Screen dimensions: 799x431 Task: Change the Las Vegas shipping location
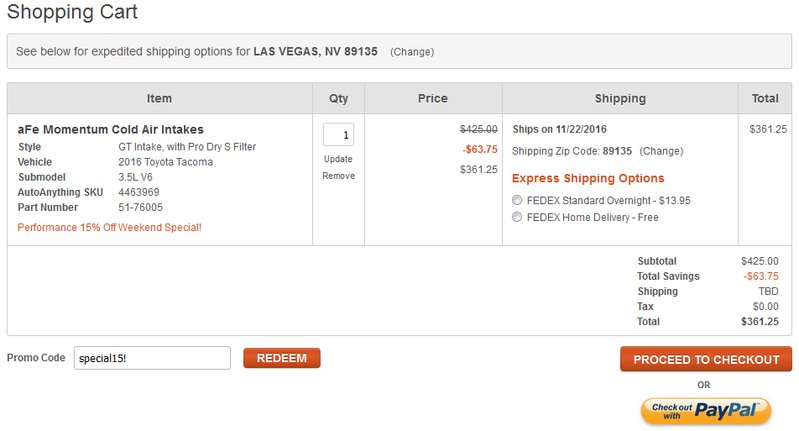coord(412,52)
